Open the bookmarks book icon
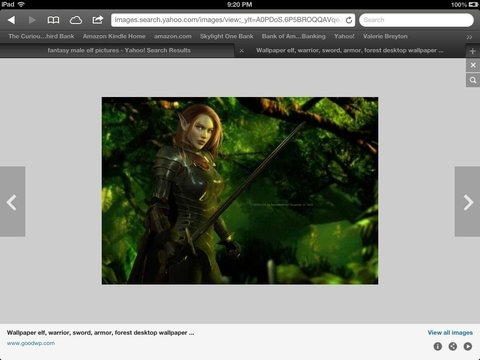480x360 pixels. click(x=53, y=20)
